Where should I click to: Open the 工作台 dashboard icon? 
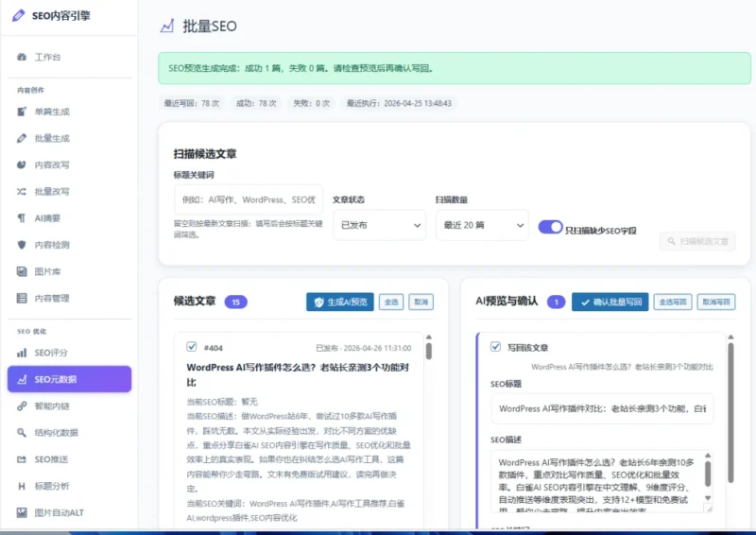(x=22, y=57)
